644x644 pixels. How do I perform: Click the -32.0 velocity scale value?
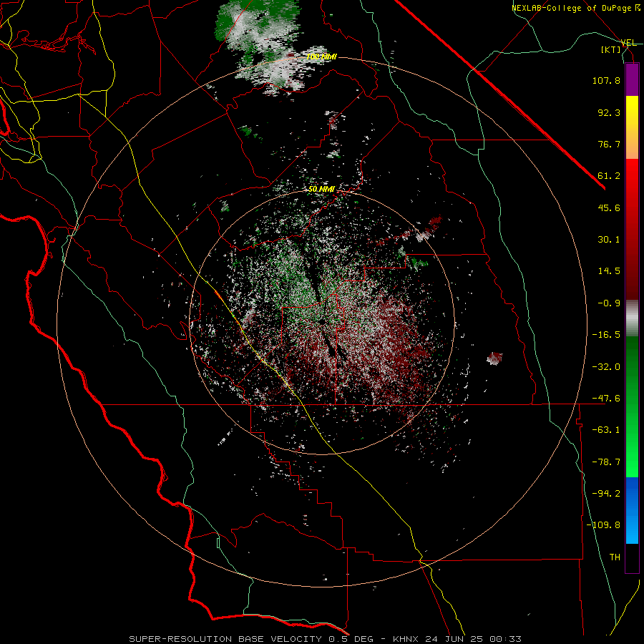coord(606,367)
